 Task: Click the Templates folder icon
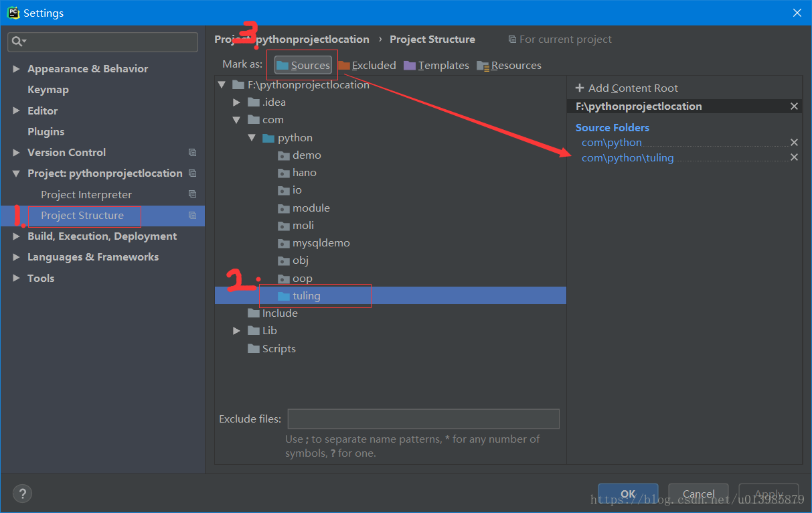coord(410,66)
